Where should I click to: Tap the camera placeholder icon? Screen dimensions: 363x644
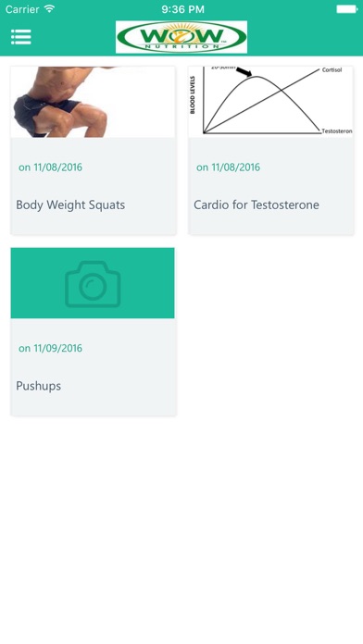[93, 283]
